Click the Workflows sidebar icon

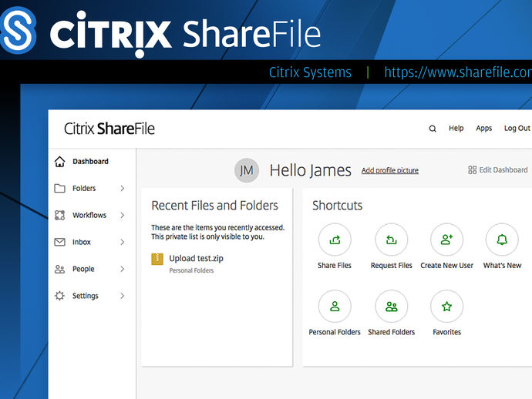click(x=59, y=215)
